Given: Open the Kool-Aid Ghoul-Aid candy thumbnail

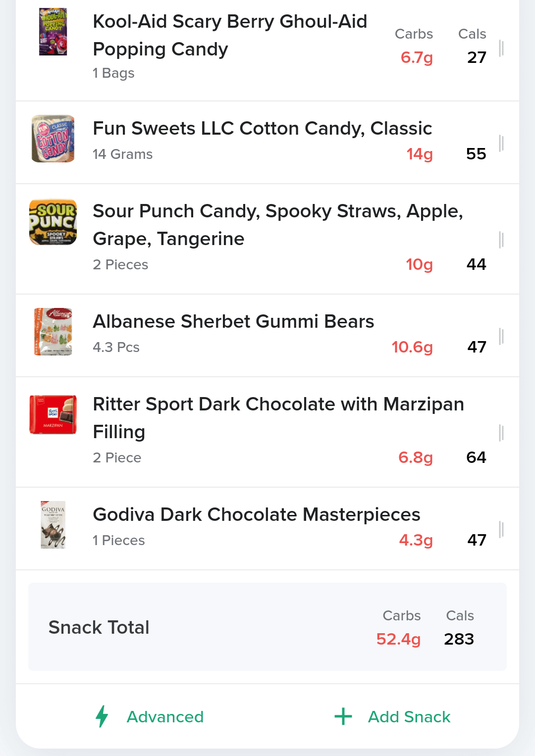Looking at the screenshot, I should (53, 32).
